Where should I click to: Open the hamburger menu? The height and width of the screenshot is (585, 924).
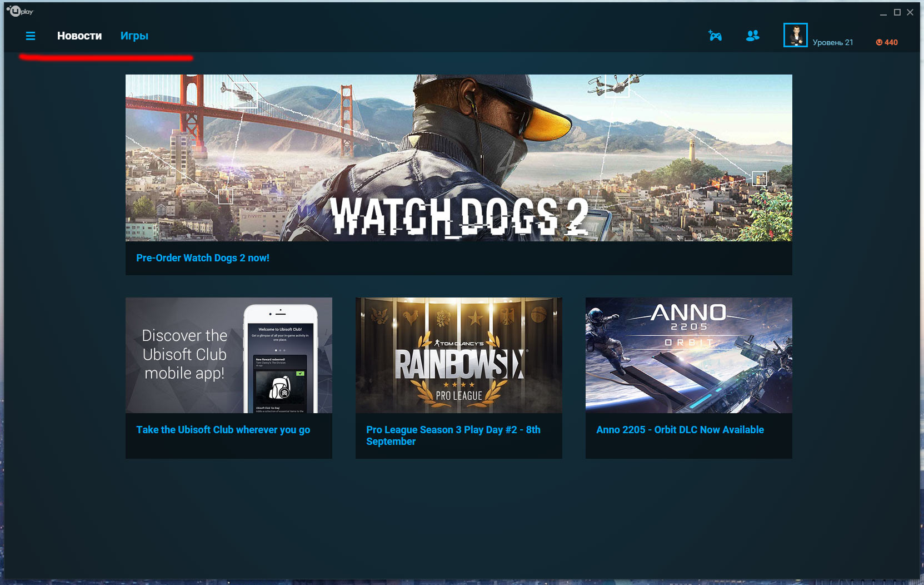[31, 36]
